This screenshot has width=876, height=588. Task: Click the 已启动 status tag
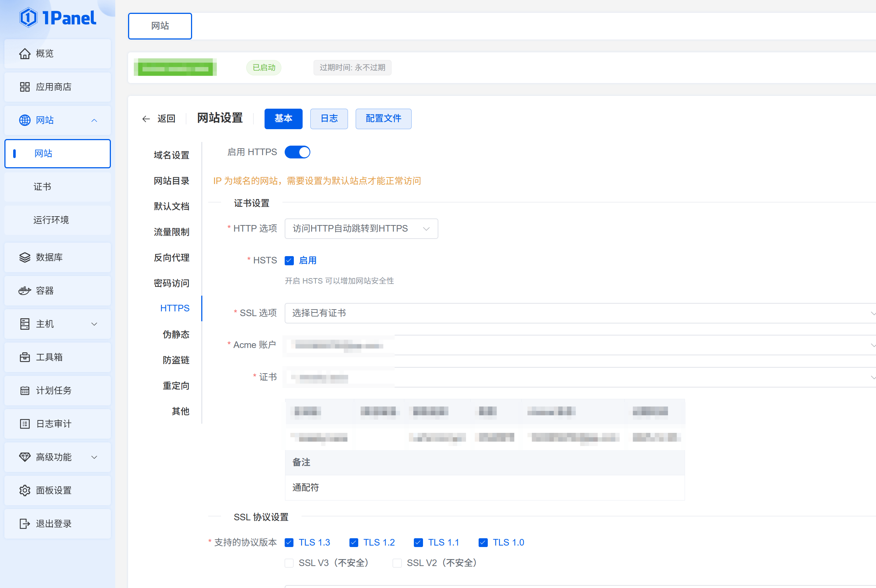(264, 68)
